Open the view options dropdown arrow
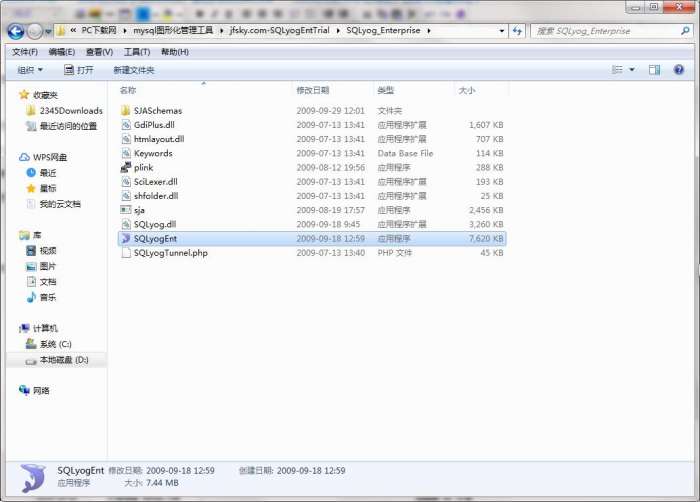The width and height of the screenshot is (700, 502). [632, 69]
